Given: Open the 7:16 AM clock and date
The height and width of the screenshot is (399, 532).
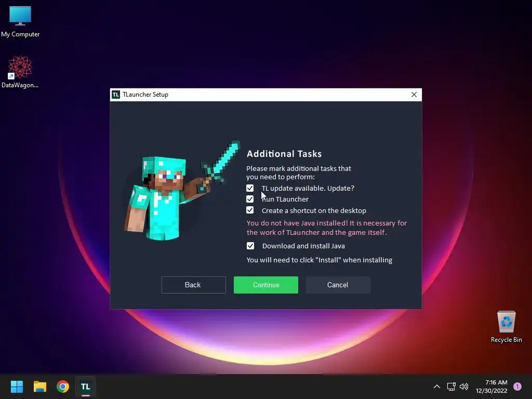Looking at the screenshot, I should (491, 387).
